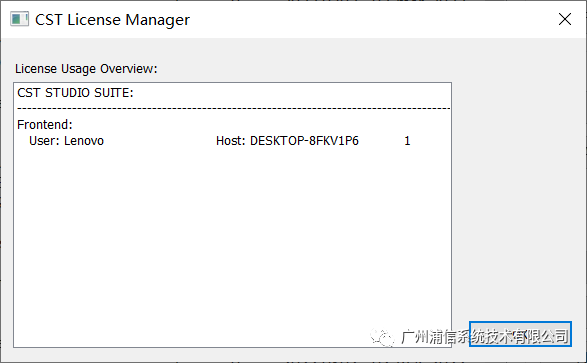Click the 'CST License Manager' title text
This screenshot has height=363, width=587.
(x=112, y=20)
